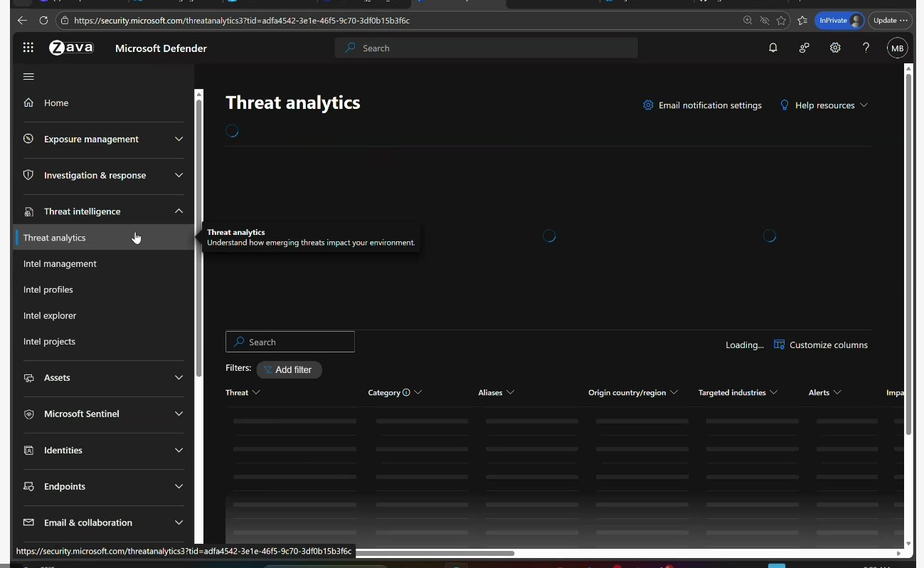Click the help question mark icon
Screen dimensions: 924x568
[x=866, y=48]
